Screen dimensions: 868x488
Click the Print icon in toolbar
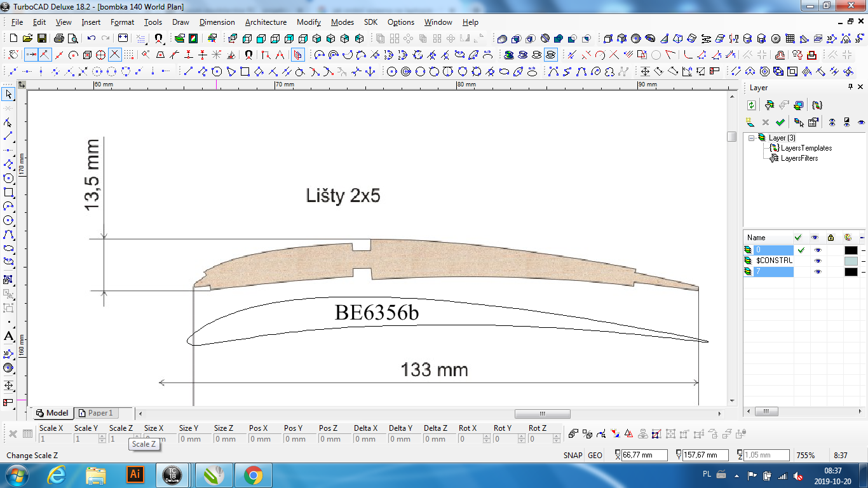tap(59, 38)
